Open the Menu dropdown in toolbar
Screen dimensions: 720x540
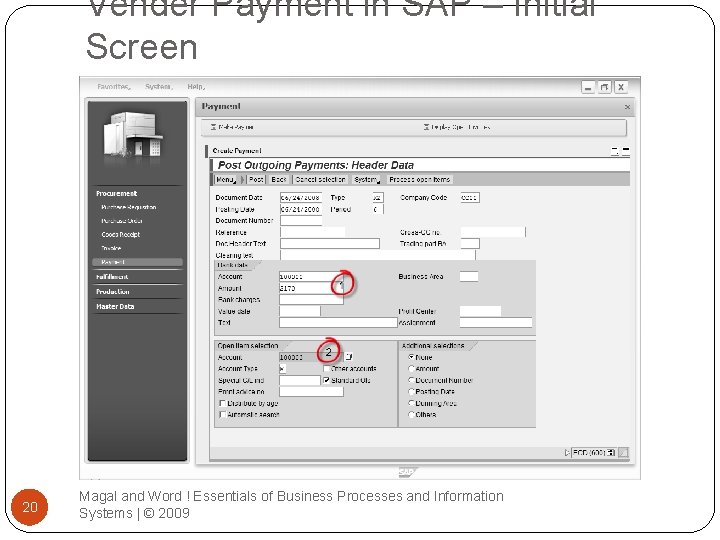coord(226,180)
